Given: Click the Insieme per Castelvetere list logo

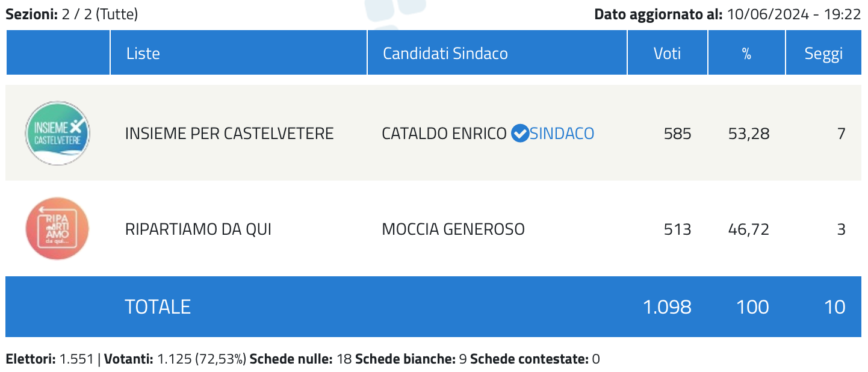Looking at the screenshot, I should point(57,133).
